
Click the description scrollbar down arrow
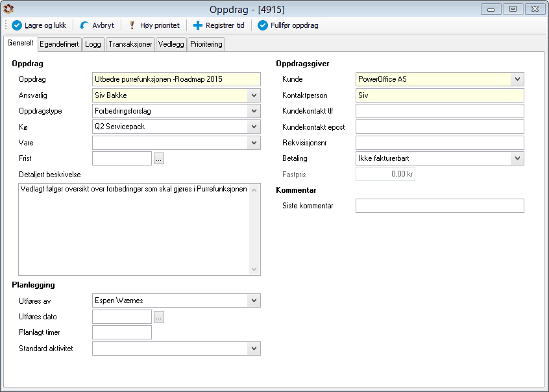(254, 269)
